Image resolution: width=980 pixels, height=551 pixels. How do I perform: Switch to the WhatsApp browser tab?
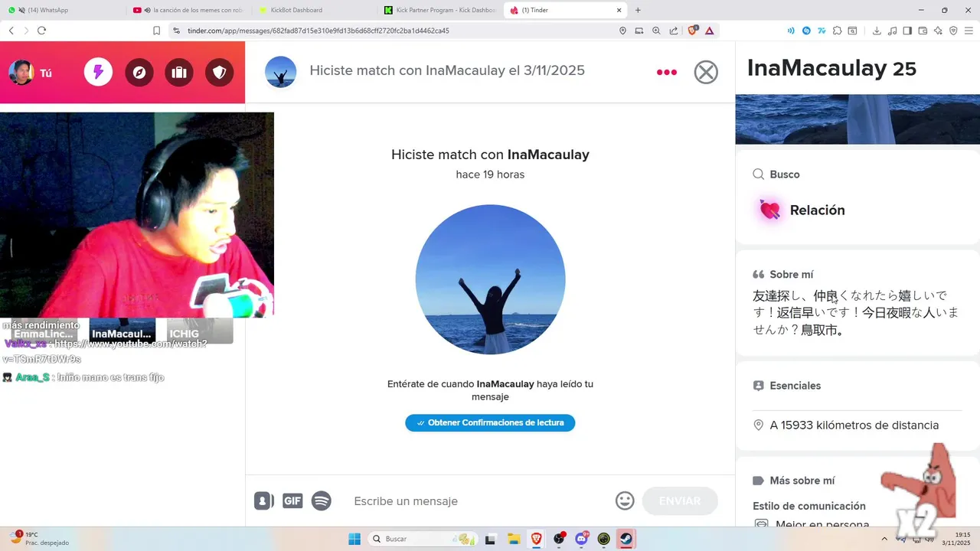pos(61,10)
